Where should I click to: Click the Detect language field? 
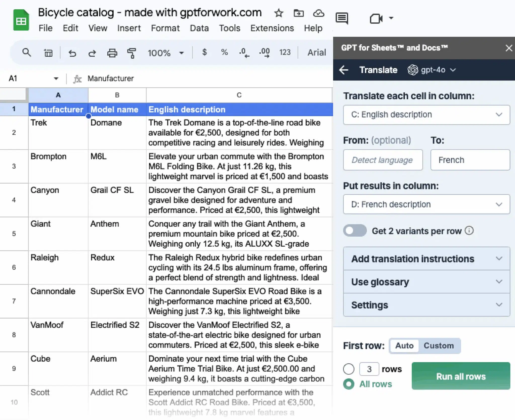click(x=383, y=160)
